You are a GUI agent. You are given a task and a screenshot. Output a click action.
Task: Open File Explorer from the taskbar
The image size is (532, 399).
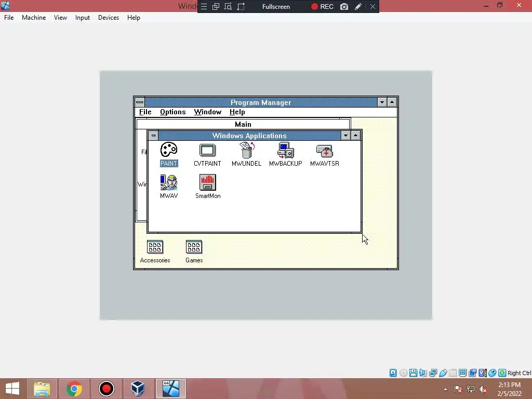pyautogui.click(x=42, y=389)
